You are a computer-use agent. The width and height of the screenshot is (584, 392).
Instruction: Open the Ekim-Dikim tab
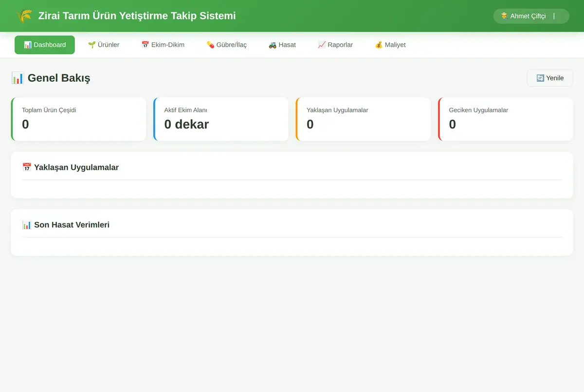coord(163,45)
